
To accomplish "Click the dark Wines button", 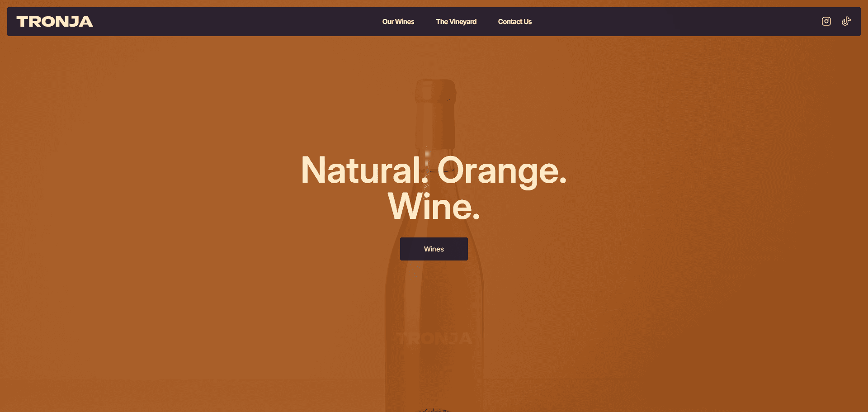I will [434, 249].
